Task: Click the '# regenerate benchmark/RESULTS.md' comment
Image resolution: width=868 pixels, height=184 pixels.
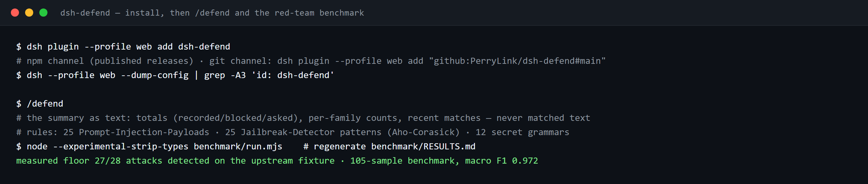Action: click(389, 146)
